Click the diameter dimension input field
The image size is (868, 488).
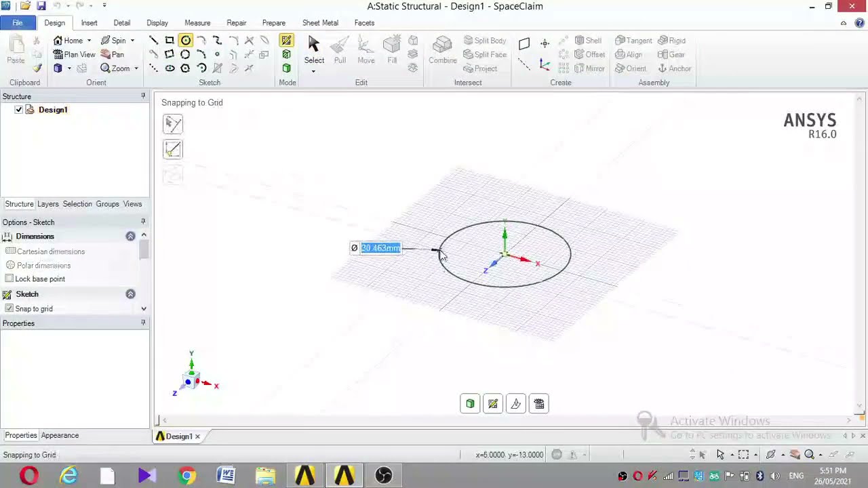pos(380,248)
